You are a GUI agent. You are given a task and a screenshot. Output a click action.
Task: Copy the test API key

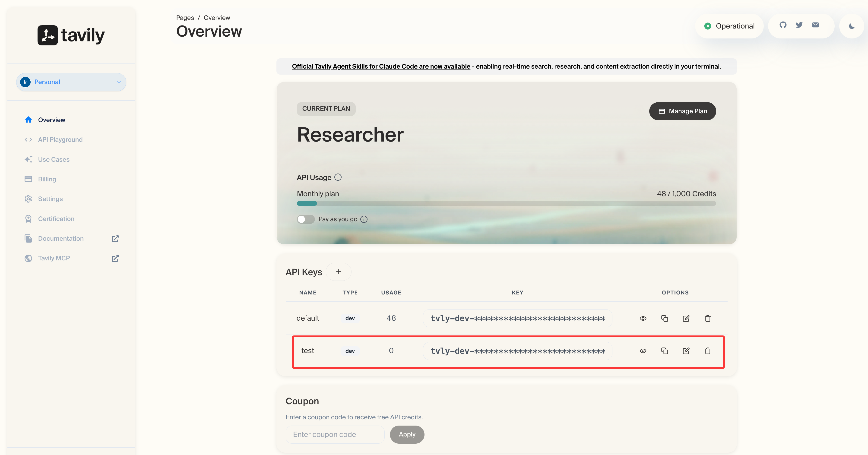coord(665,351)
